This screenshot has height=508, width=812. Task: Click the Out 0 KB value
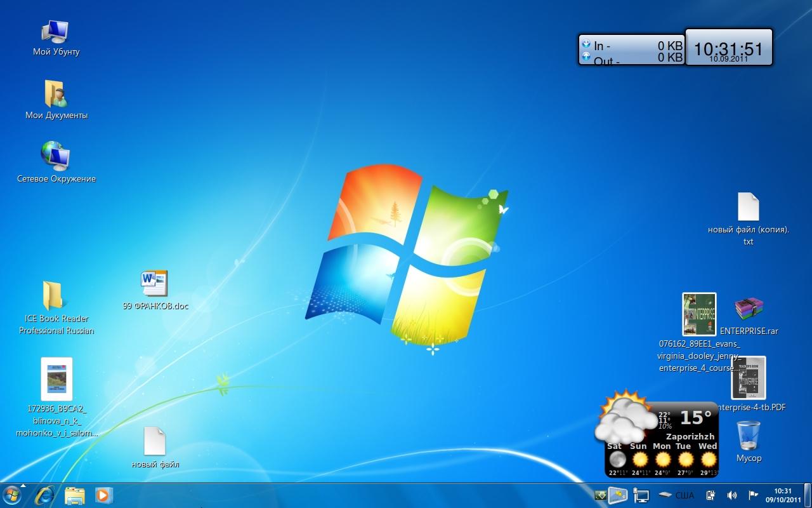pyautogui.click(x=670, y=57)
